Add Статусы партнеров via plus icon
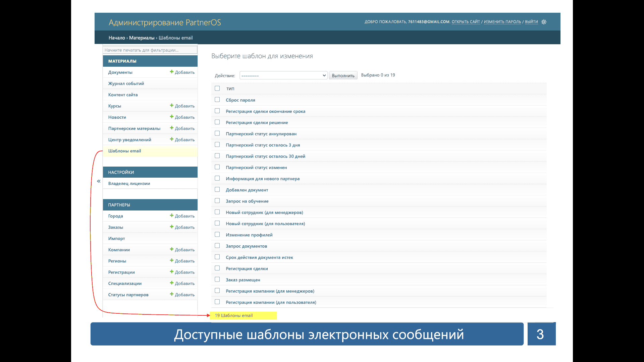This screenshot has width=644, height=362. 172,294
